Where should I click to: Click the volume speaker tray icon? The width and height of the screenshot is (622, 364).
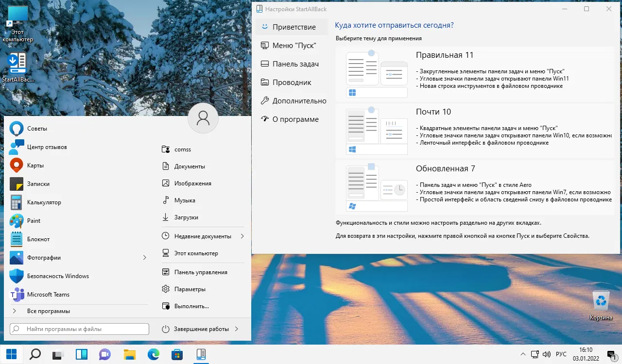546,355
